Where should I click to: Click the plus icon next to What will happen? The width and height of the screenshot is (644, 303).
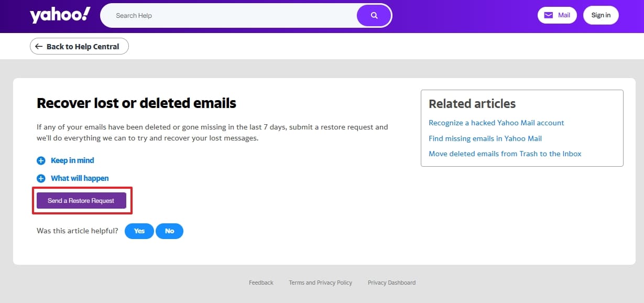click(x=41, y=178)
